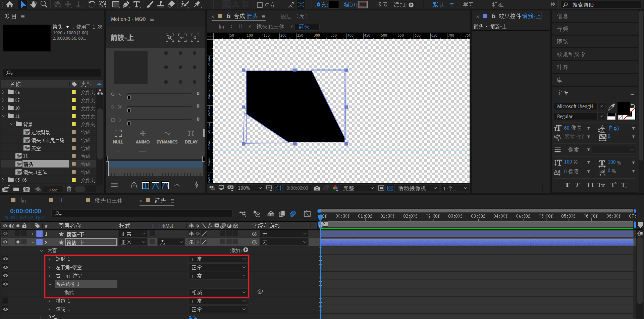644x319 pixels.
Task: Open the 音频 panel
Action: click(x=562, y=29)
